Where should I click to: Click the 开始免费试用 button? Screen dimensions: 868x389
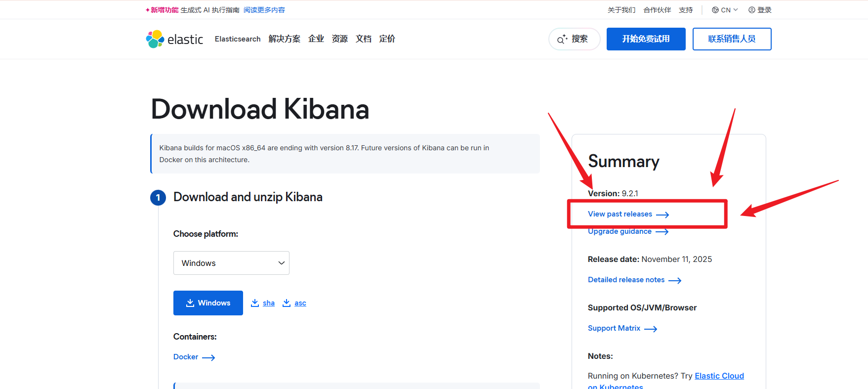click(646, 39)
